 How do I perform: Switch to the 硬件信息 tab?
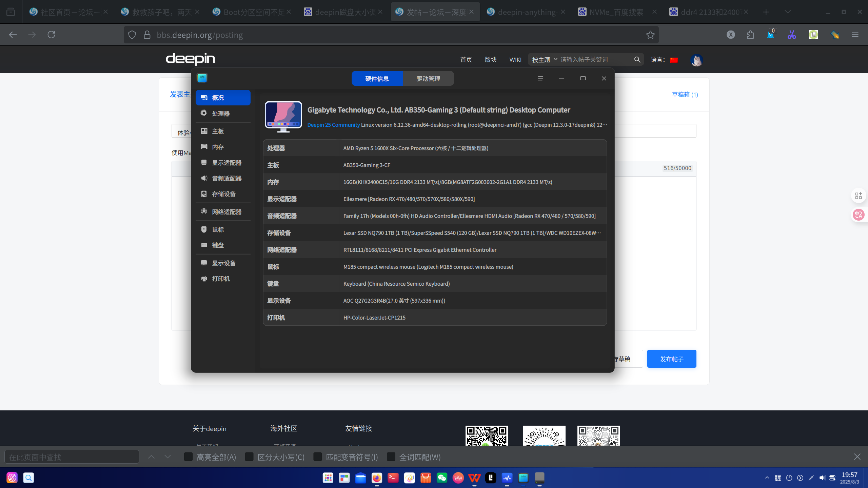click(377, 79)
